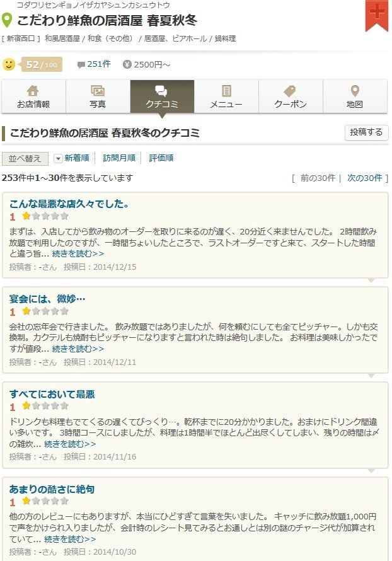
Task: Open the 写真 photos tab
Action: pyautogui.click(x=98, y=96)
